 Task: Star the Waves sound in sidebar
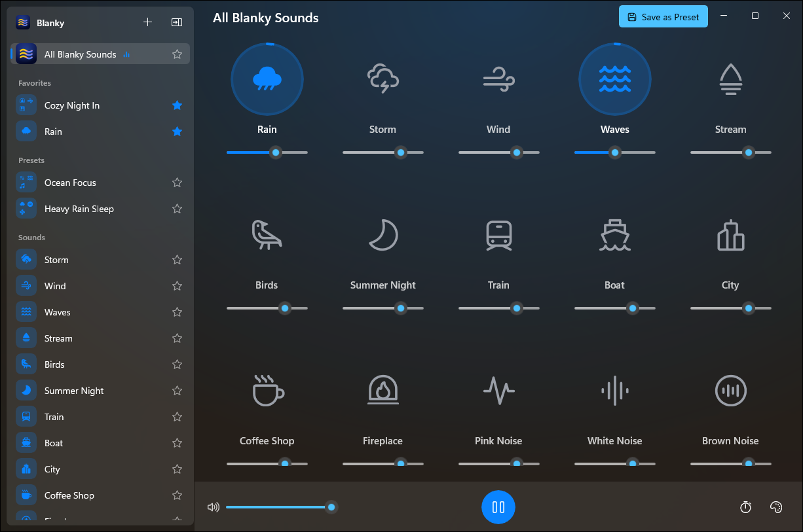(x=177, y=312)
